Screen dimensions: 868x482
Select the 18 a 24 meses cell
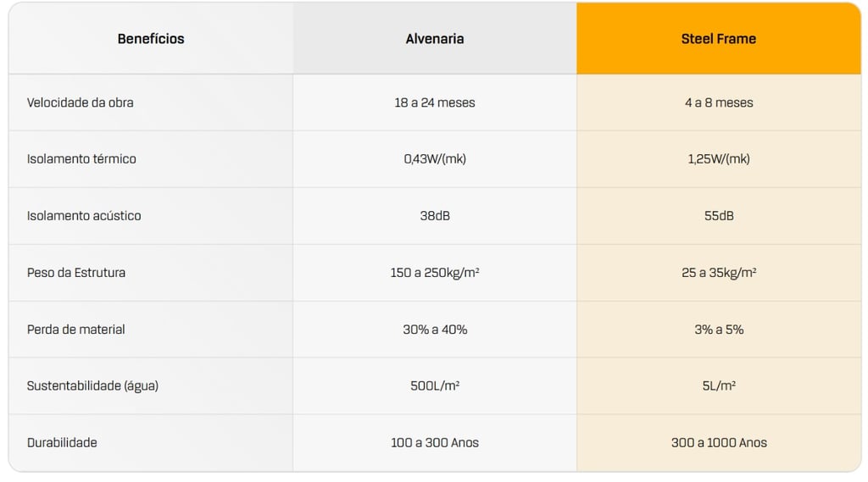click(435, 102)
